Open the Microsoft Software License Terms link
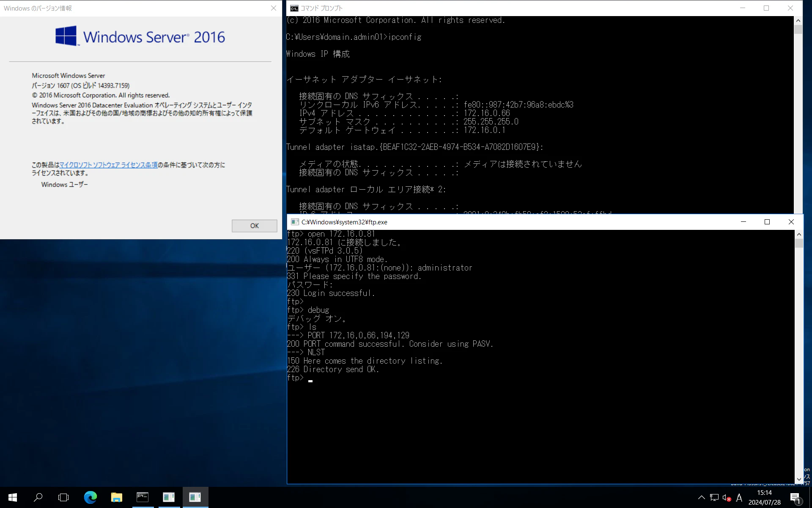This screenshot has height=508, width=812. pyautogui.click(x=108, y=165)
